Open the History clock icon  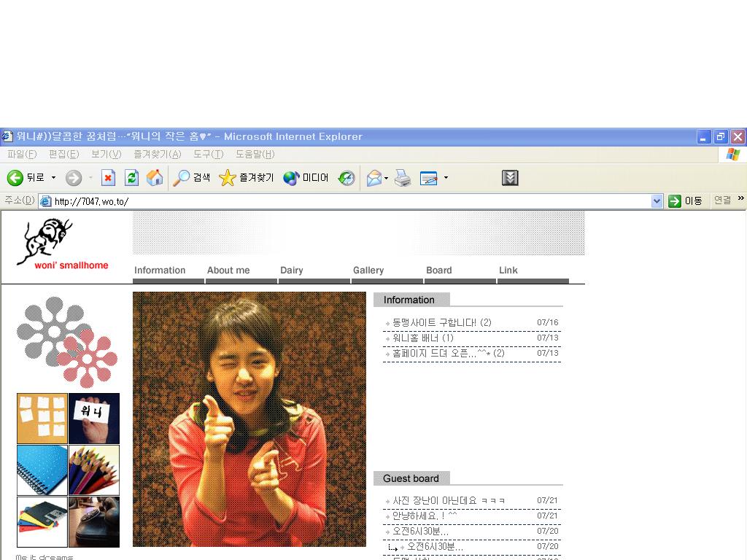click(x=347, y=178)
